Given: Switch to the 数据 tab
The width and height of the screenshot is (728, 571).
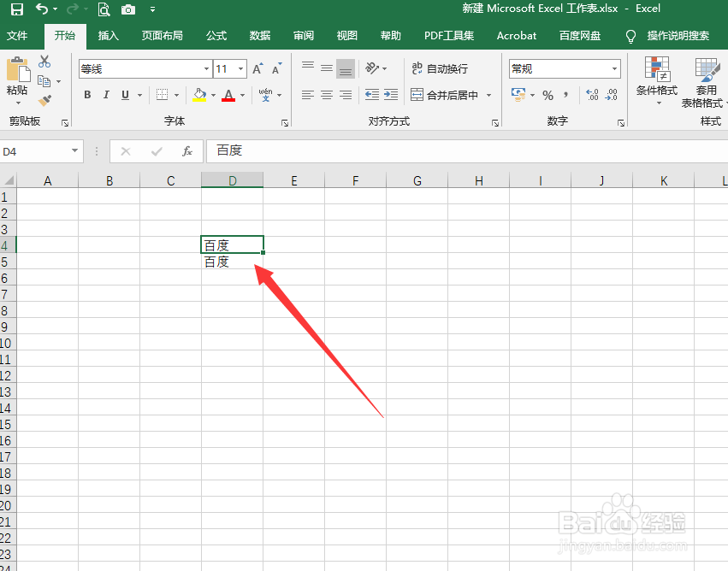Looking at the screenshot, I should point(260,36).
